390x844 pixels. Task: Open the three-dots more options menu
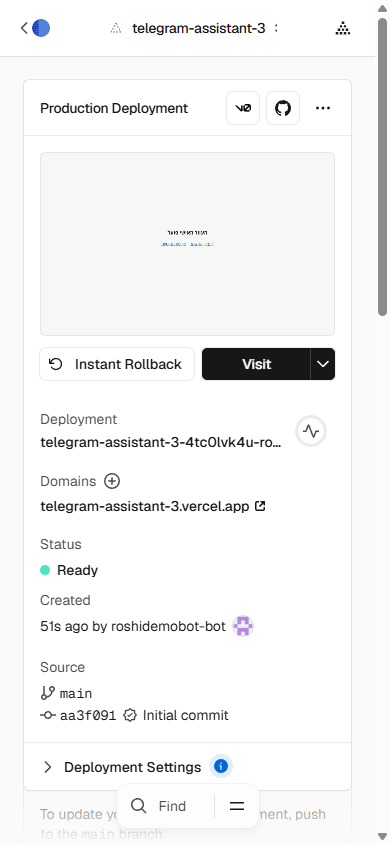[323, 108]
